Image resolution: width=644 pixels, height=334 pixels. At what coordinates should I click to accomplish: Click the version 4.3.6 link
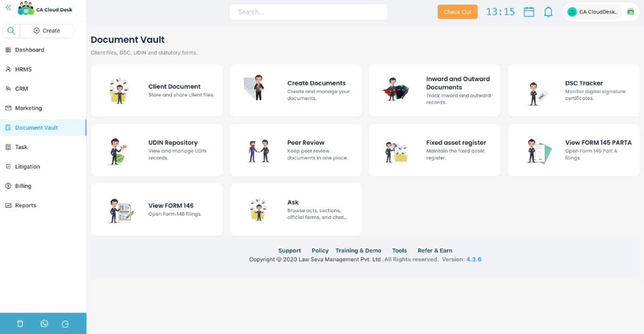pos(474,259)
